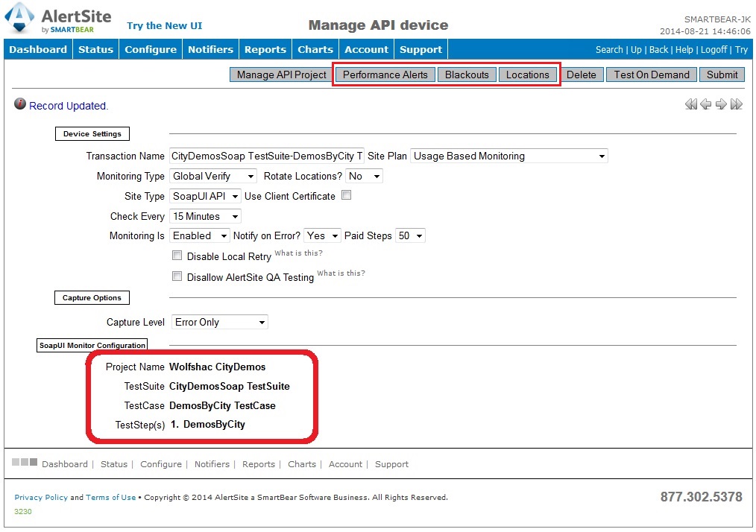Open the Paid Steps dropdown
The height and width of the screenshot is (532, 756).
click(x=410, y=235)
